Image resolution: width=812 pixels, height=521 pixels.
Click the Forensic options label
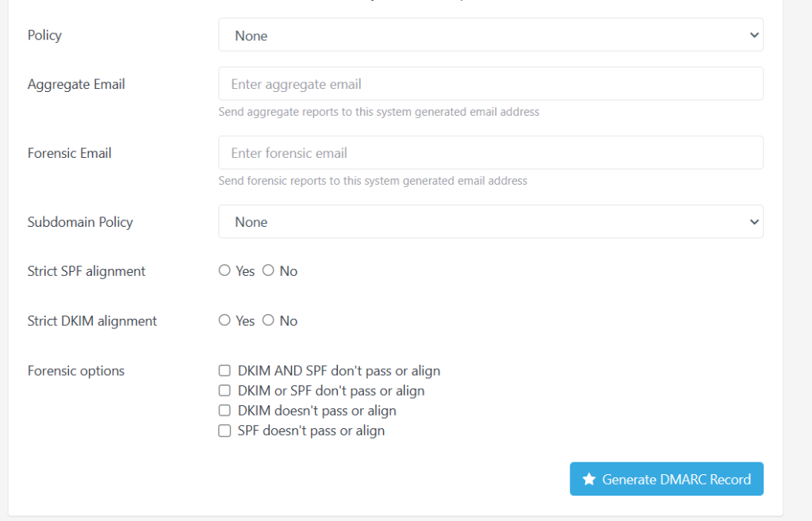tap(76, 370)
